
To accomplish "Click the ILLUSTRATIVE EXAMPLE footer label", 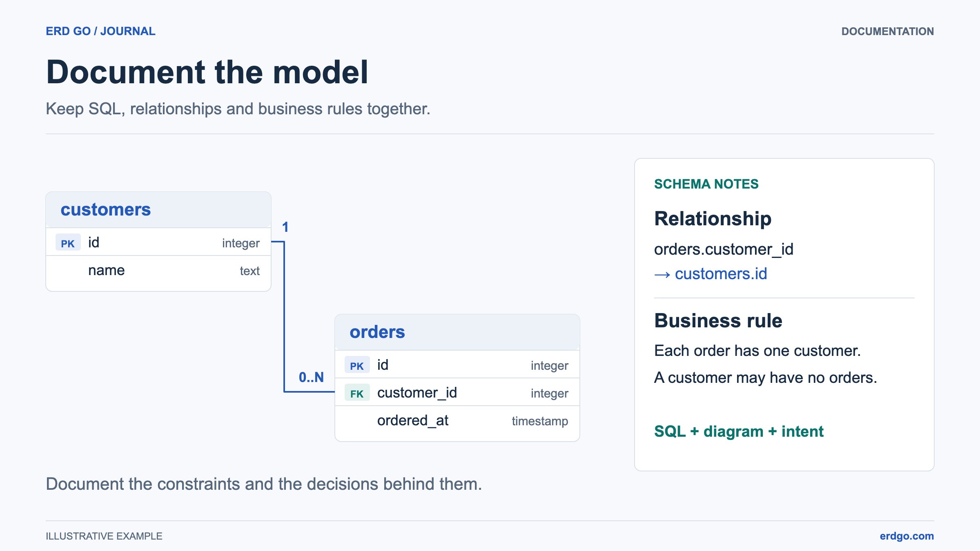I will (104, 536).
